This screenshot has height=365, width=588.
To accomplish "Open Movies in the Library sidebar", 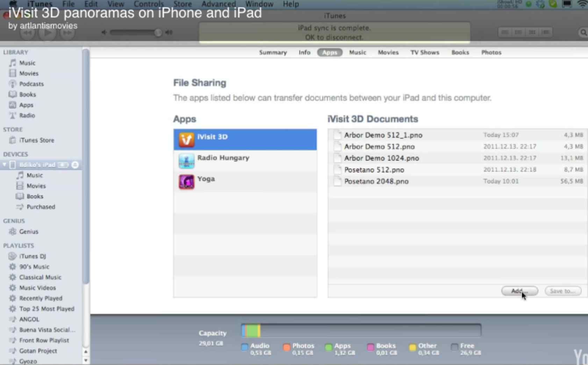I will click(29, 73).
